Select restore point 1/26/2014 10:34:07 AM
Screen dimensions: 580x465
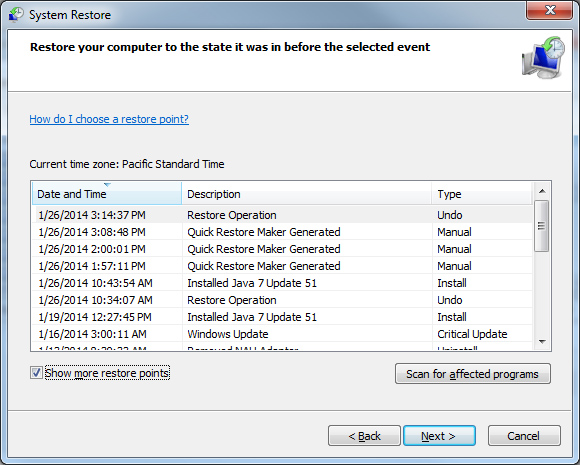point(282,300)
